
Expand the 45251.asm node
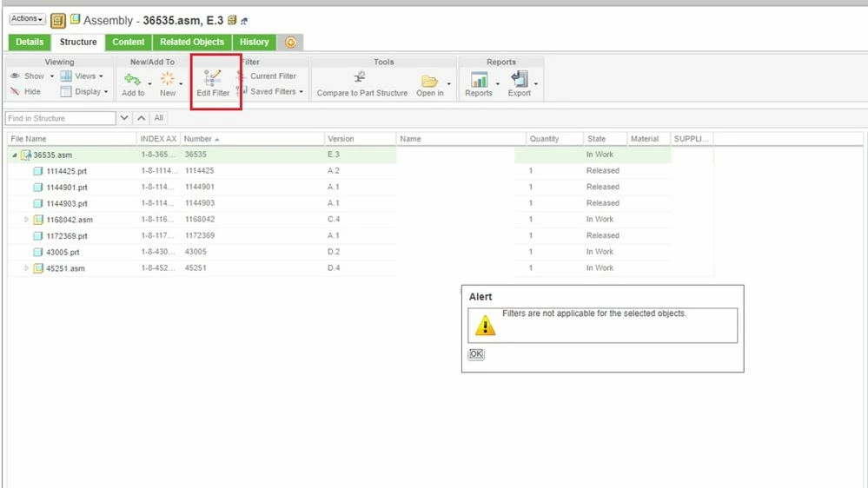tap(26, 268)
